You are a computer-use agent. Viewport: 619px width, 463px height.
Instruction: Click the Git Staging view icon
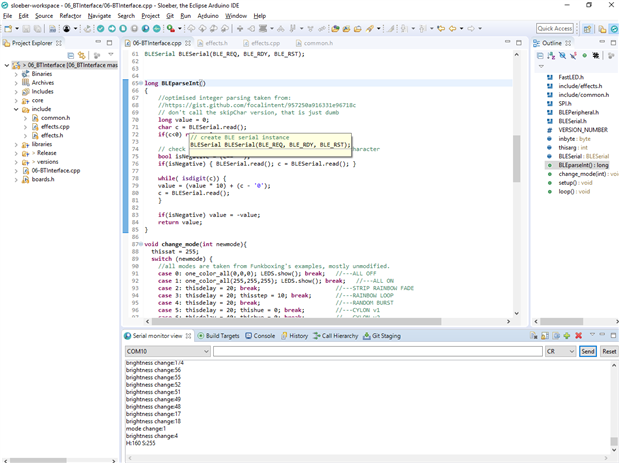pyautogui.click(x=365, y=336)
